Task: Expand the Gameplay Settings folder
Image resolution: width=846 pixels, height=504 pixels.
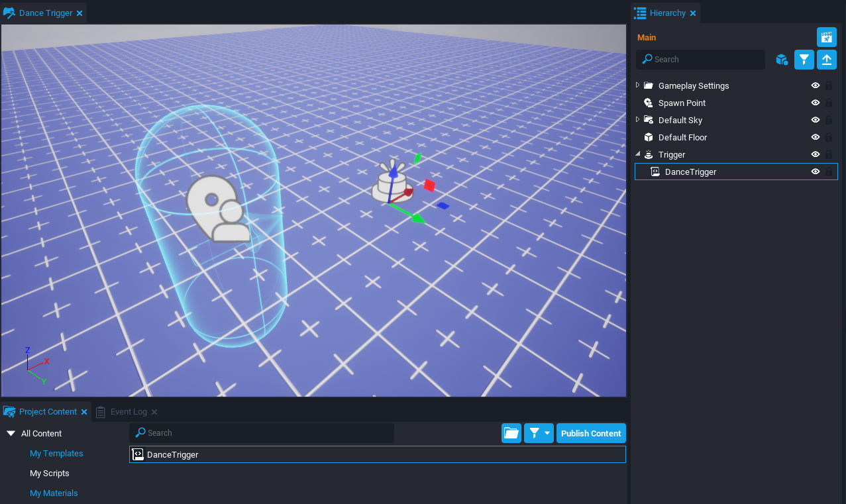Action: (638, 85)
